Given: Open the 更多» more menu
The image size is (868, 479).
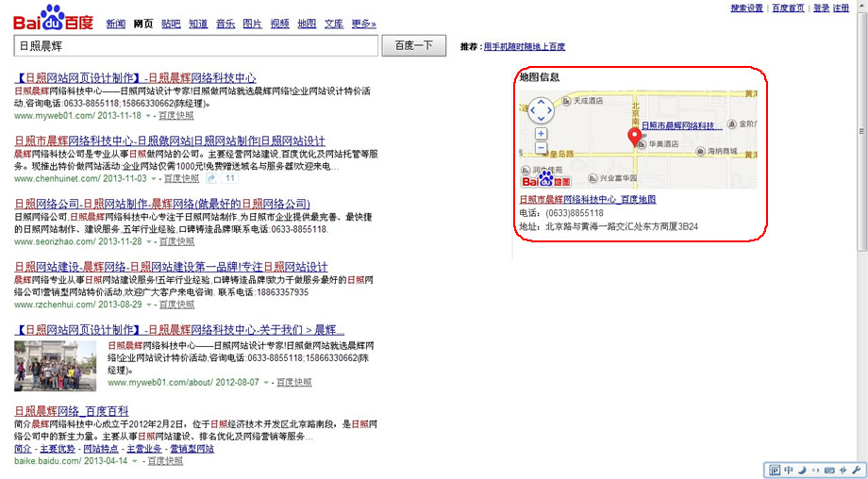Looking at the screenshot, I should coord(363,24).
